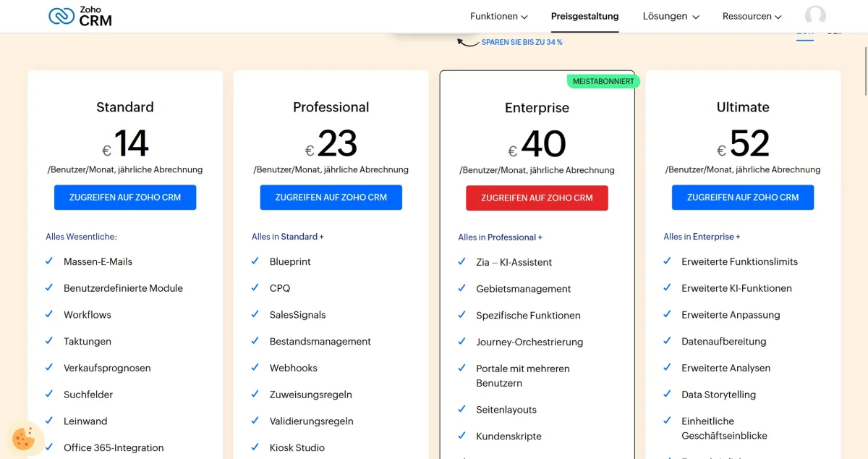Click the Zuweisungsregeln feature

click(x=311, y=395)
